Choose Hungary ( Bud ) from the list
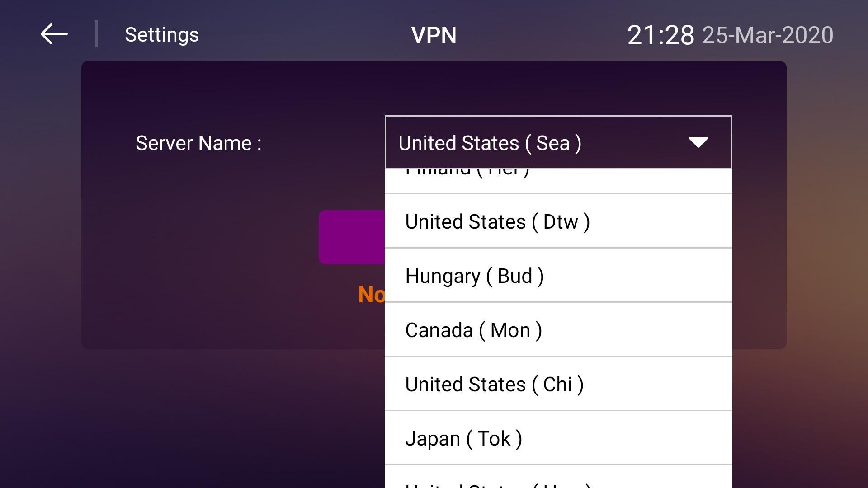Image resolution: width=868 pixels, height=488 pixels. pos(558,276)
